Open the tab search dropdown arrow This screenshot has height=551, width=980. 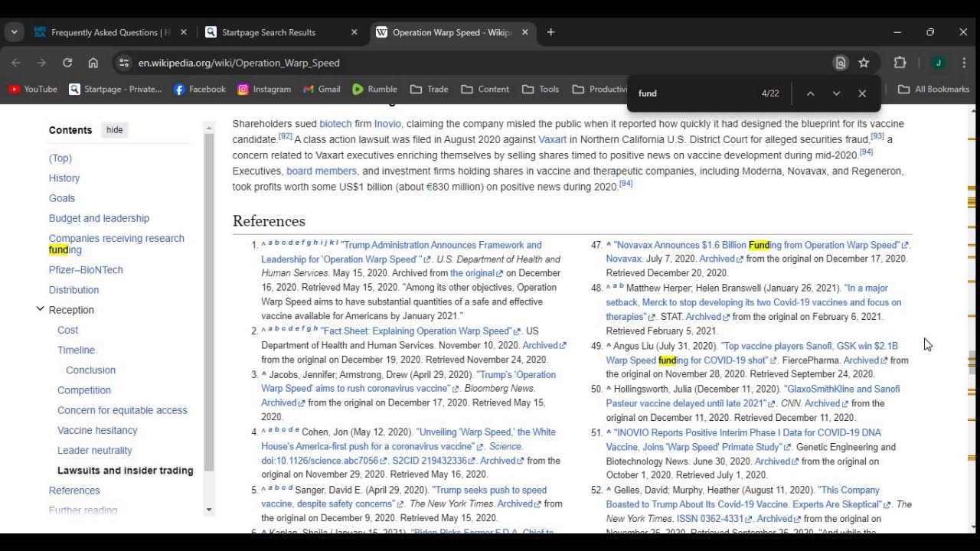[14, 32]
